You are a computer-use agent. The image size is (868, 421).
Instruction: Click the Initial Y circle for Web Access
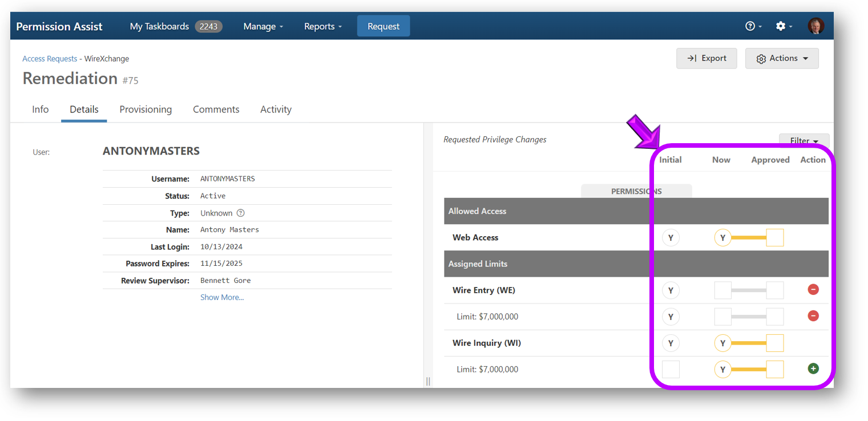click(x=671, y=237)
